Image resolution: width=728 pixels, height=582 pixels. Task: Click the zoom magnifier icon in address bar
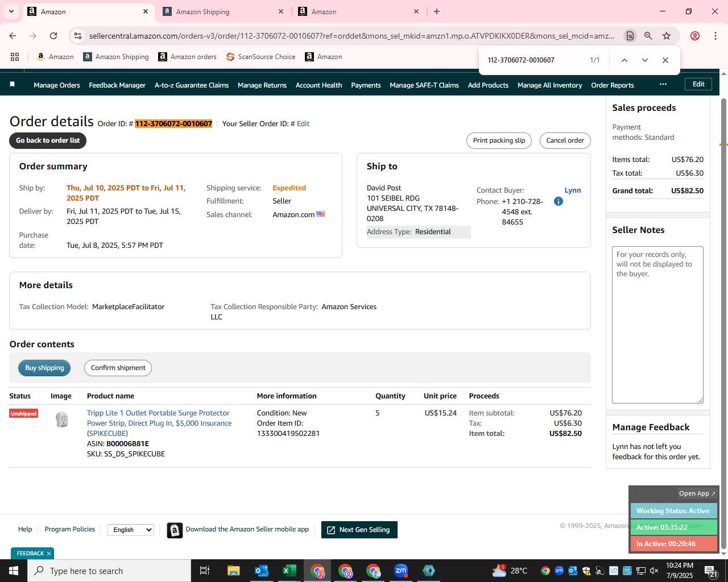tap(648, 36)
